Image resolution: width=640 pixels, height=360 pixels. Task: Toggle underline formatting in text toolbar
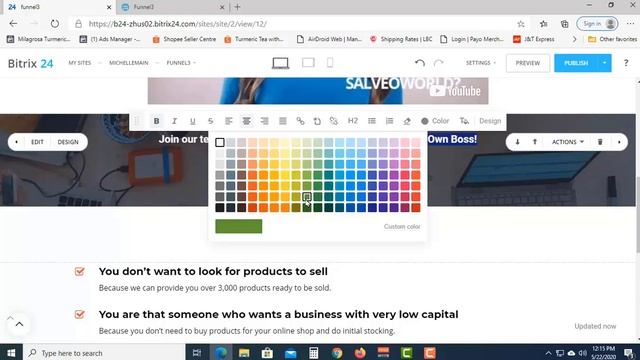192,121
